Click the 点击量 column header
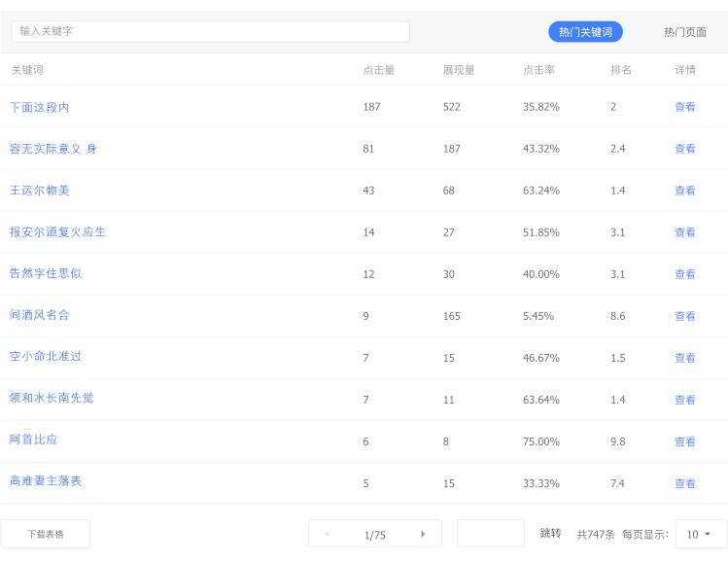Image resolution: width=728 pixels, height=564 pixels. click(378, 70)
